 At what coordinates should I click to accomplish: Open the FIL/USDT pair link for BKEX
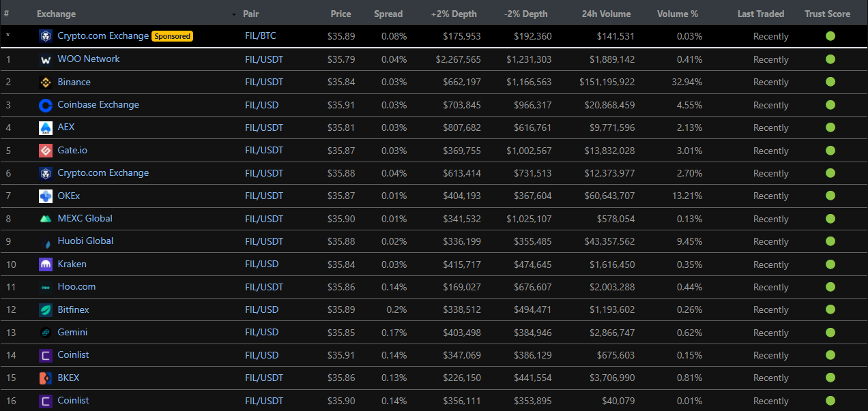point(264,378)
